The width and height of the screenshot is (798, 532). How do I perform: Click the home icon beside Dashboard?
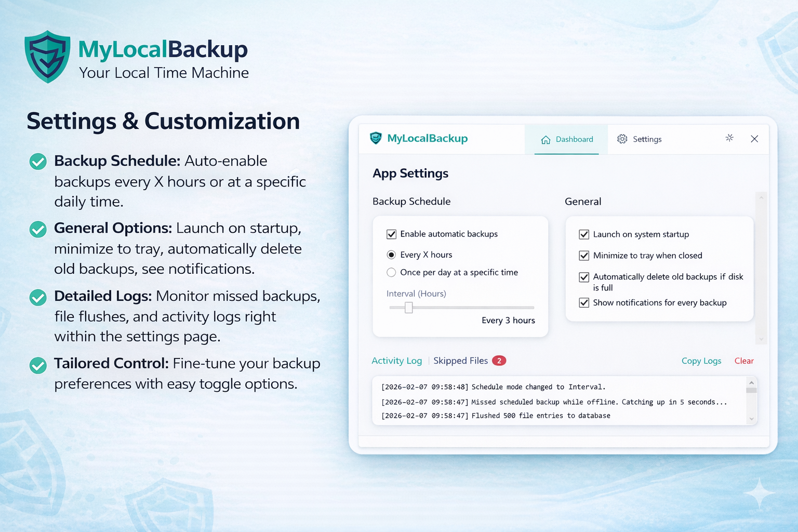point(546,139)
